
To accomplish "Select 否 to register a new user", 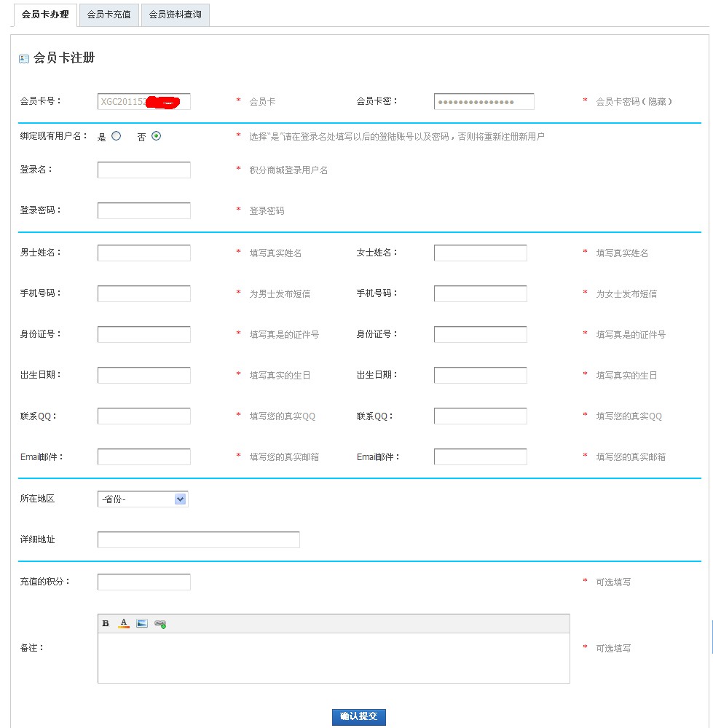I will pyautogui.click(x=157, y=136).
